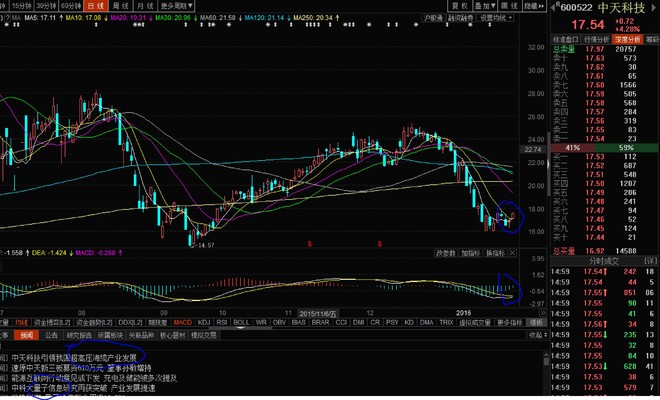Select the WR indicator tab
This screenshot has width=660, height=400.
tap(261, 323)
